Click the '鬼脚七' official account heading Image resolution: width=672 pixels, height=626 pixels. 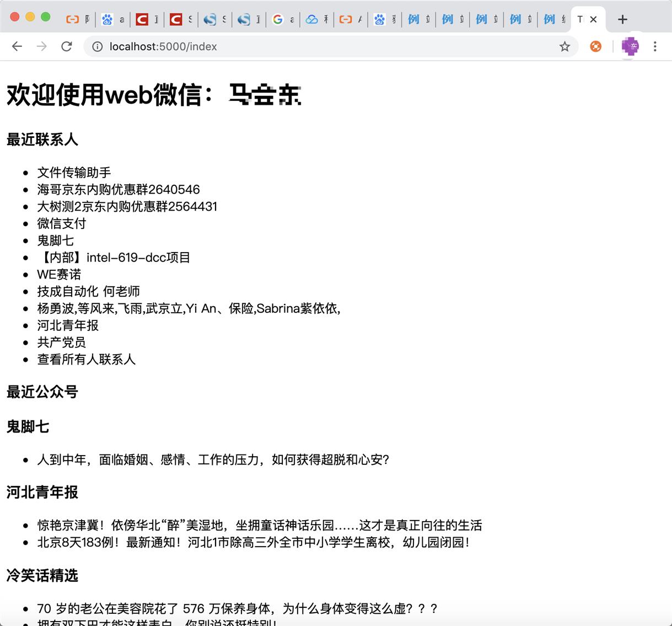pos(28,426)
